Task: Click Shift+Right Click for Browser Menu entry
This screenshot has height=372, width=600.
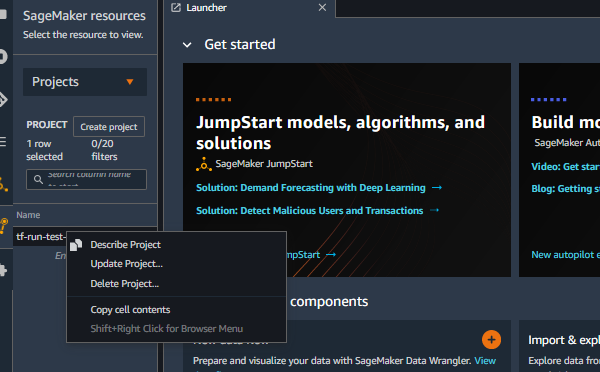Action: [x=166, y=329]
